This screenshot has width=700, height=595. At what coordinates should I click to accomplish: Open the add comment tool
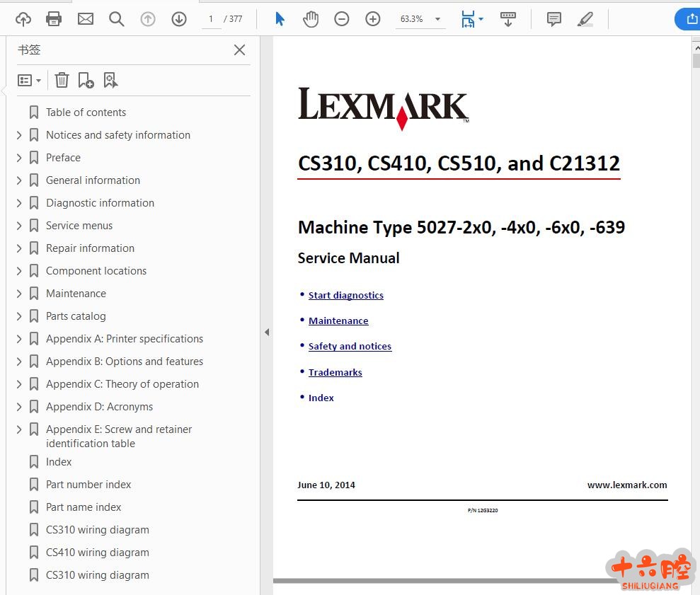coord(554,19)
